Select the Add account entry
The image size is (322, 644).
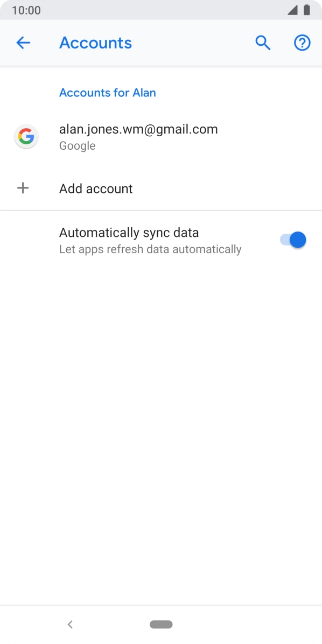[x=161, y=188]
